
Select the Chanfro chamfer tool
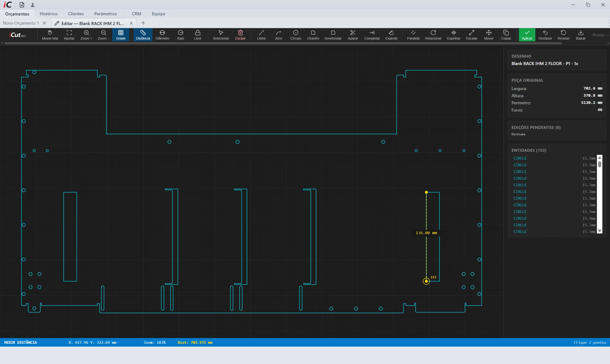pyautogui.click(x=313, y=35)
